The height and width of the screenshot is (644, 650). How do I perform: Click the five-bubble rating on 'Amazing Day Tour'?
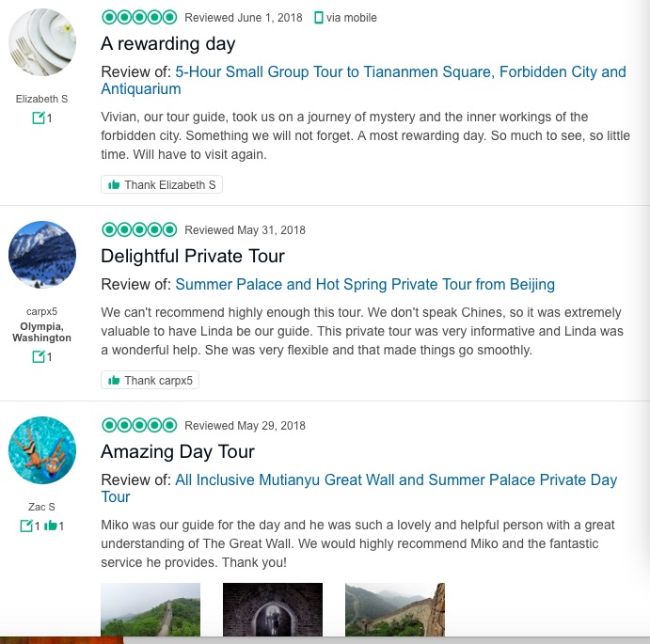click(x=139, y=426)
